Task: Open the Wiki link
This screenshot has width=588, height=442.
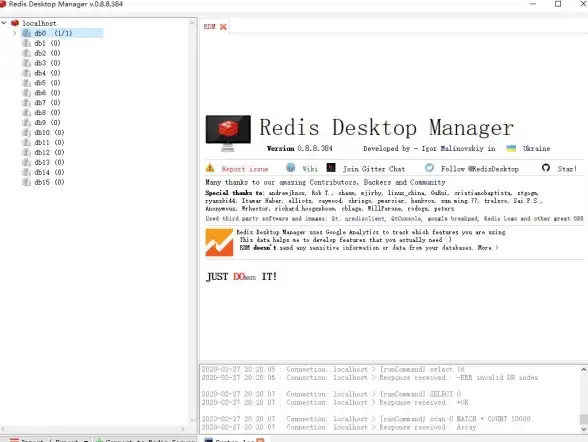Action: tap(310, 169)
